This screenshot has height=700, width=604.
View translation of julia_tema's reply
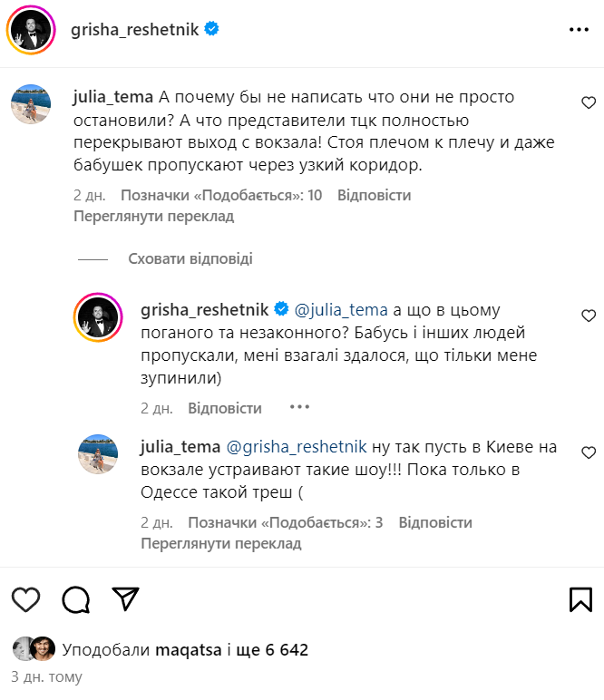coord(220,544)
